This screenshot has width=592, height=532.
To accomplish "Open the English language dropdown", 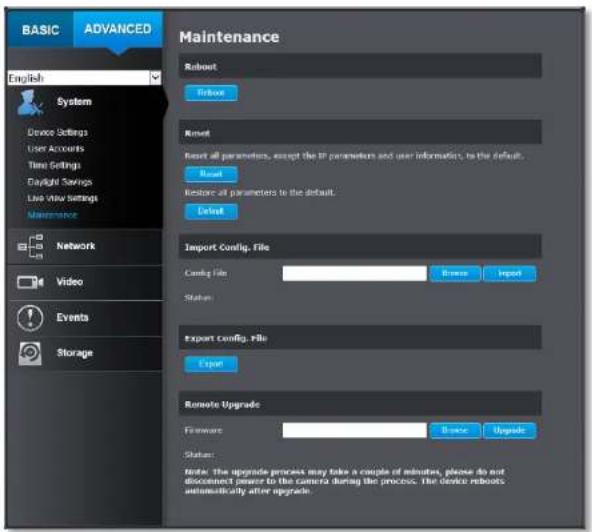I will 84,78.
